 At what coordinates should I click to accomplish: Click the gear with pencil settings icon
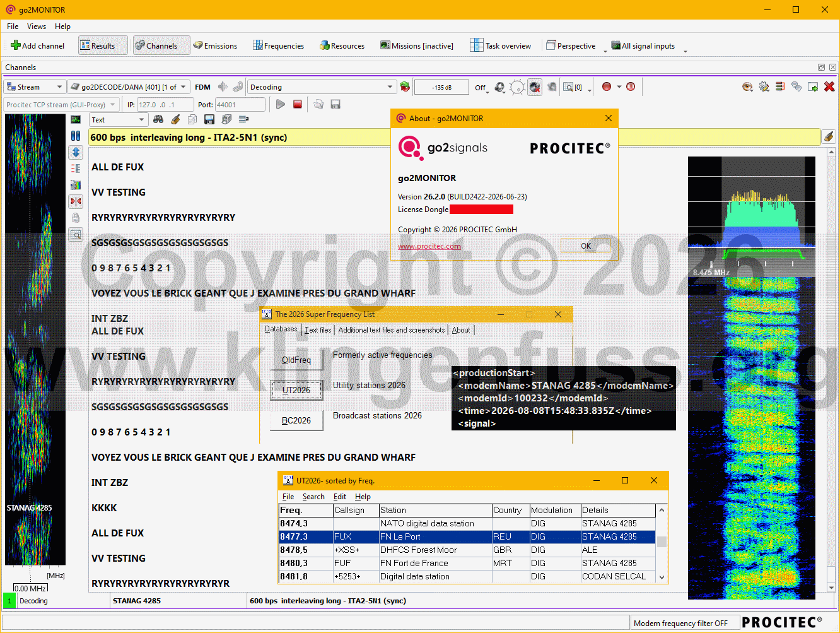[764, 86]
